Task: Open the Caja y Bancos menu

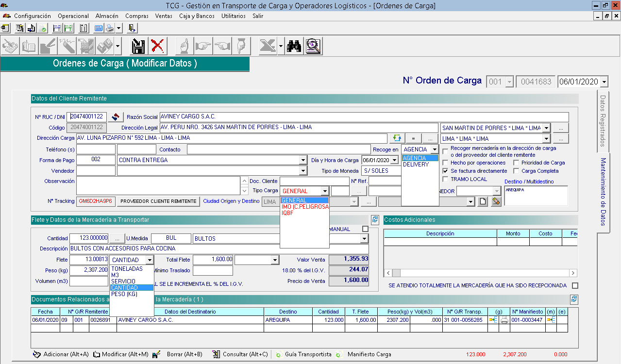Action: 197,16
